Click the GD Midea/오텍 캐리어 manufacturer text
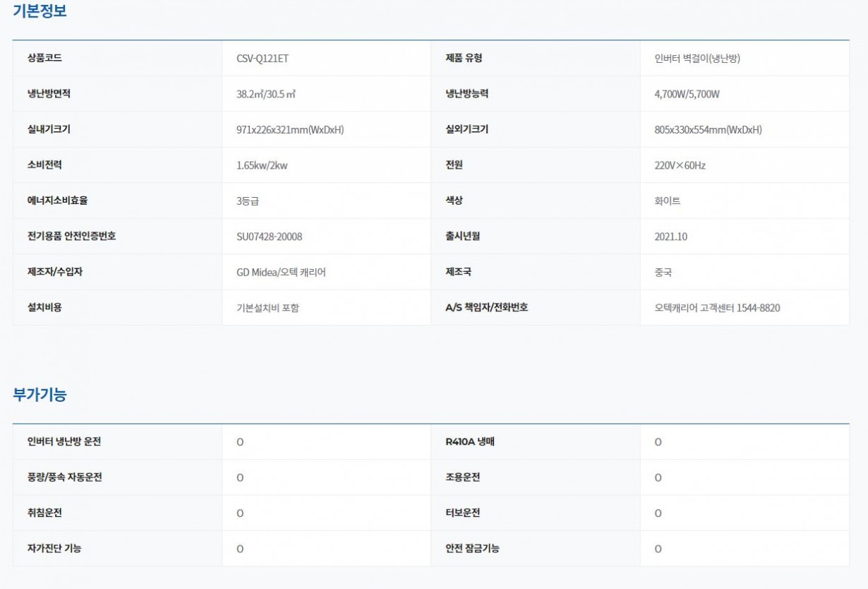868x589 pixels. coord(281,273)
